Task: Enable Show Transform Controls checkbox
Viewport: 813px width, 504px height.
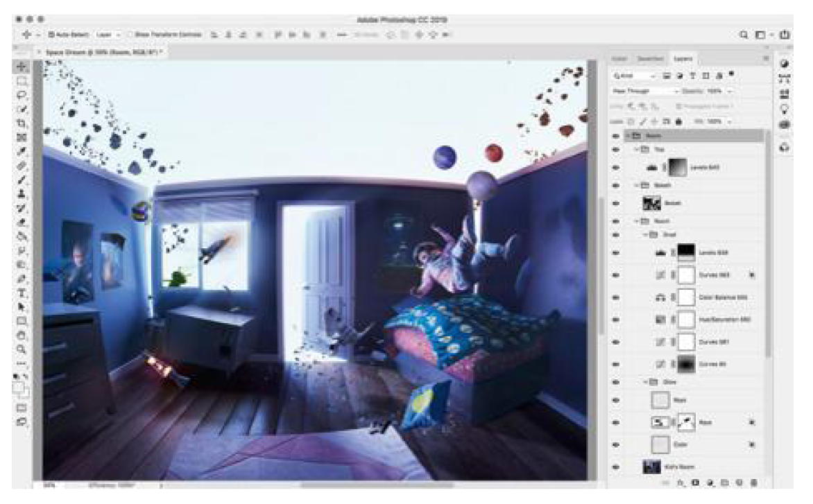Action: pyautogui.click(x=130, y=35)
